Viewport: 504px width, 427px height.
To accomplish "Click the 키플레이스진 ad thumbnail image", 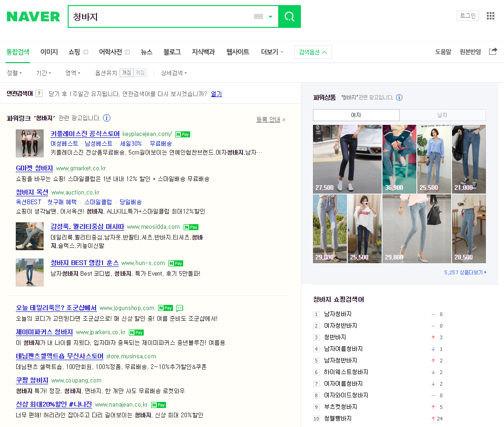I will pos(30,143).
